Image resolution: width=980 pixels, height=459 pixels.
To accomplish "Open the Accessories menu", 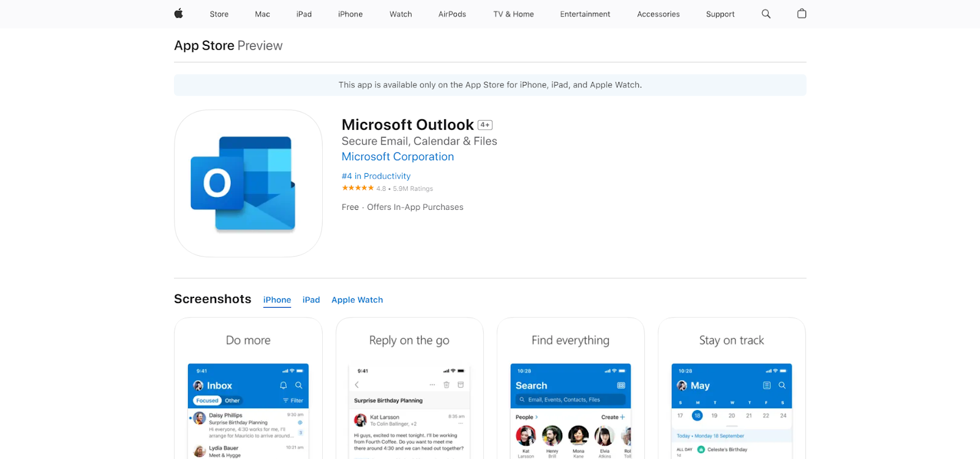I will pos(658,14).
